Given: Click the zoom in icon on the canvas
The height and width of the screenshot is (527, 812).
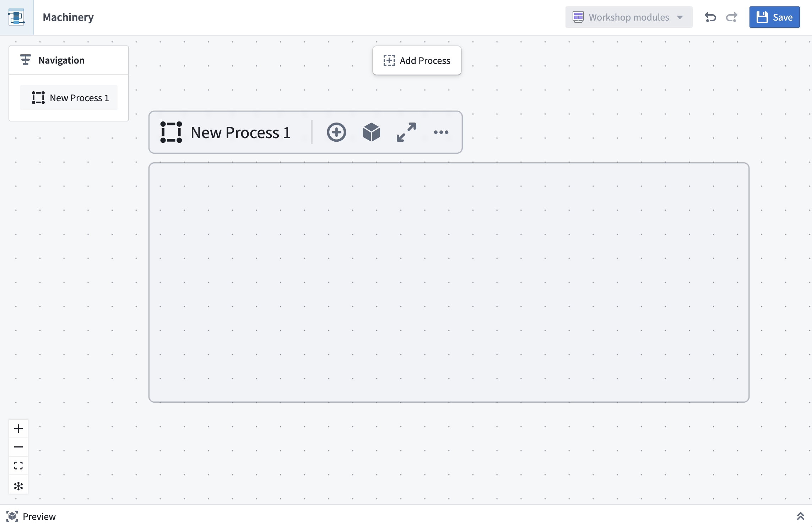Looking at the screenshot, I should [x=18, y=428].
